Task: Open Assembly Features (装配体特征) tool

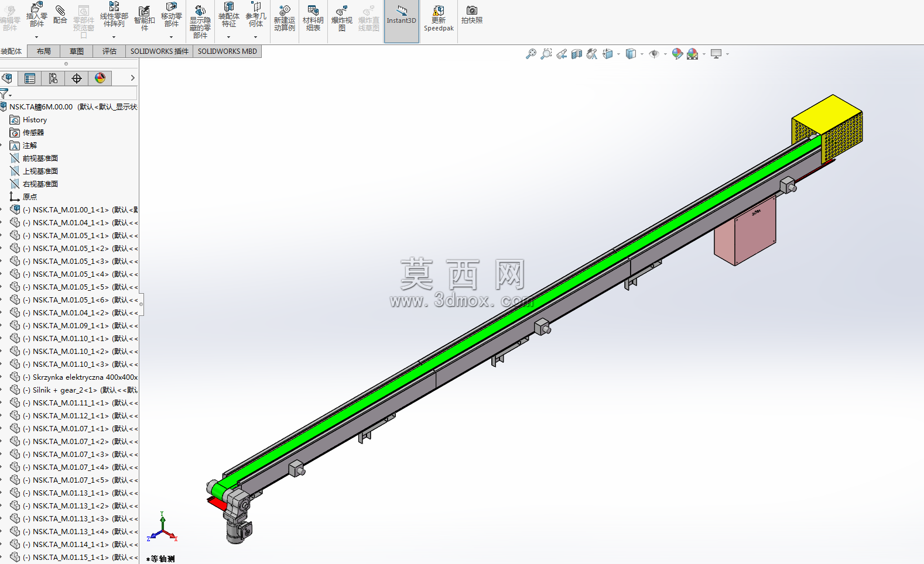Action: click(x=229, y=15)
